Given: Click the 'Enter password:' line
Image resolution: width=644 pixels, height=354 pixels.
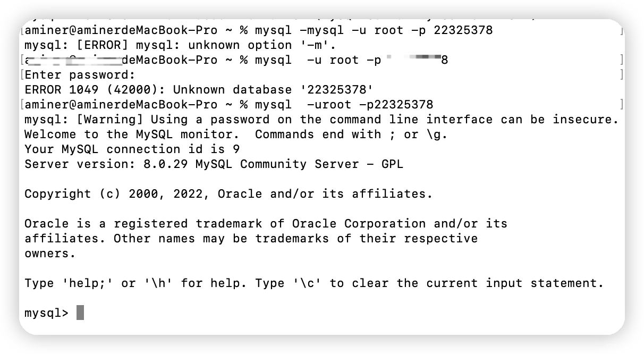Looking at the screenshot, I should (80, 75).
